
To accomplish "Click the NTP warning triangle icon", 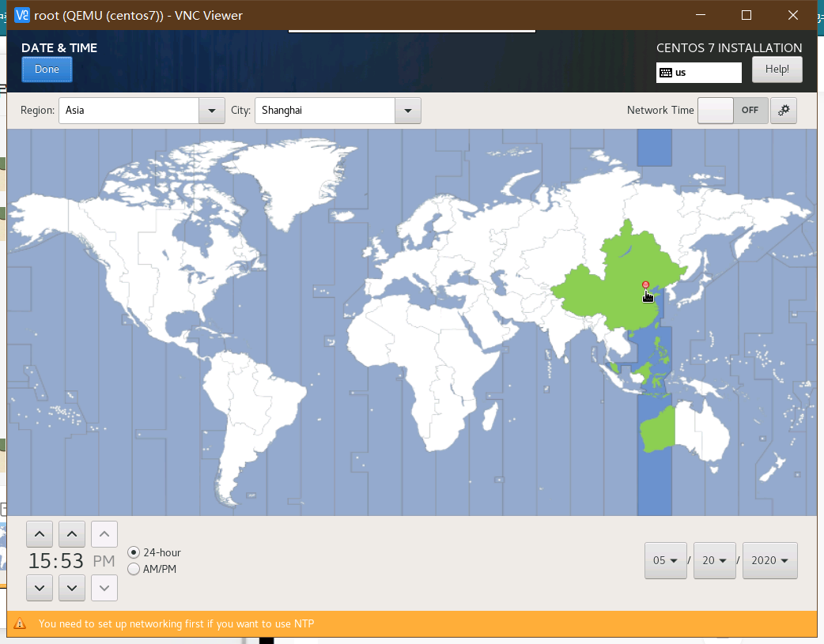I will 20,623.
